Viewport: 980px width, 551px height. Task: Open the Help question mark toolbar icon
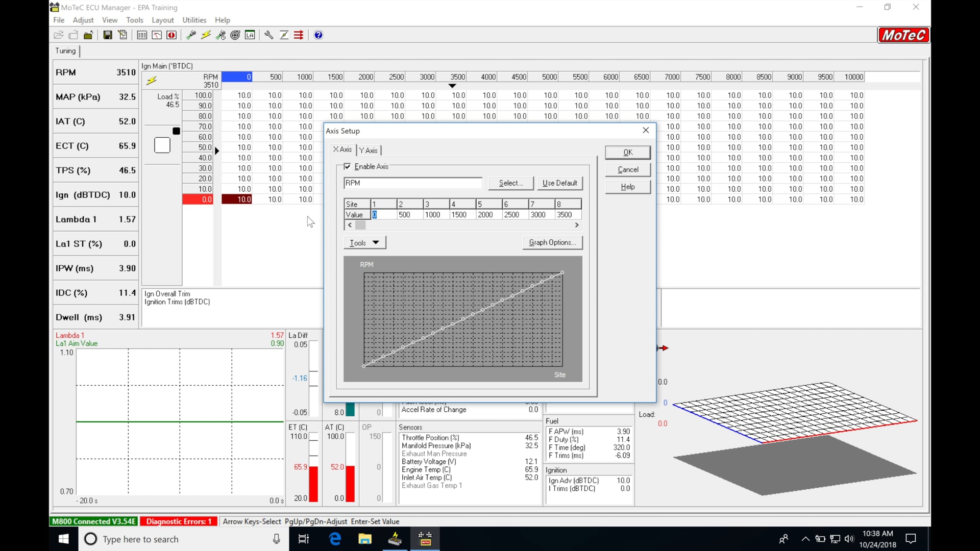[318, 35]
